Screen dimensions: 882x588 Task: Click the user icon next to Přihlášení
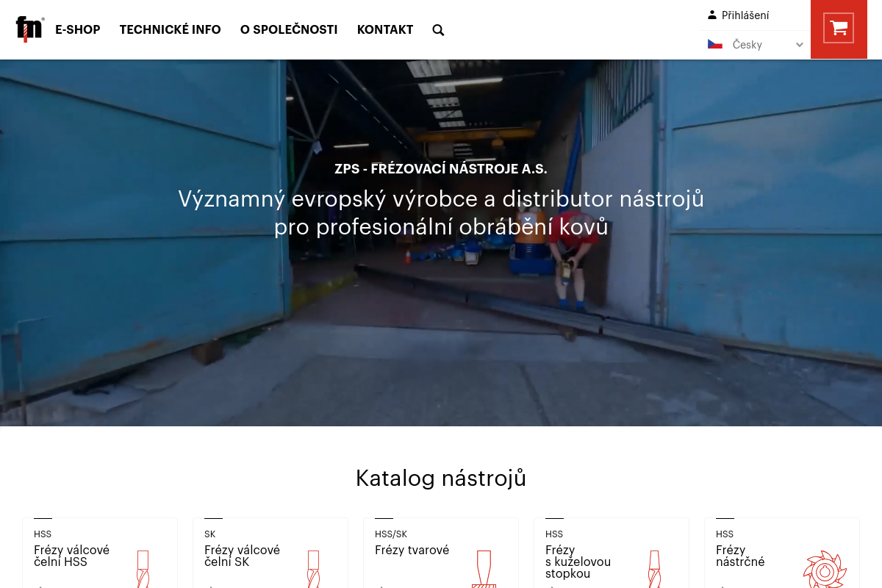[x=712, y=15]
